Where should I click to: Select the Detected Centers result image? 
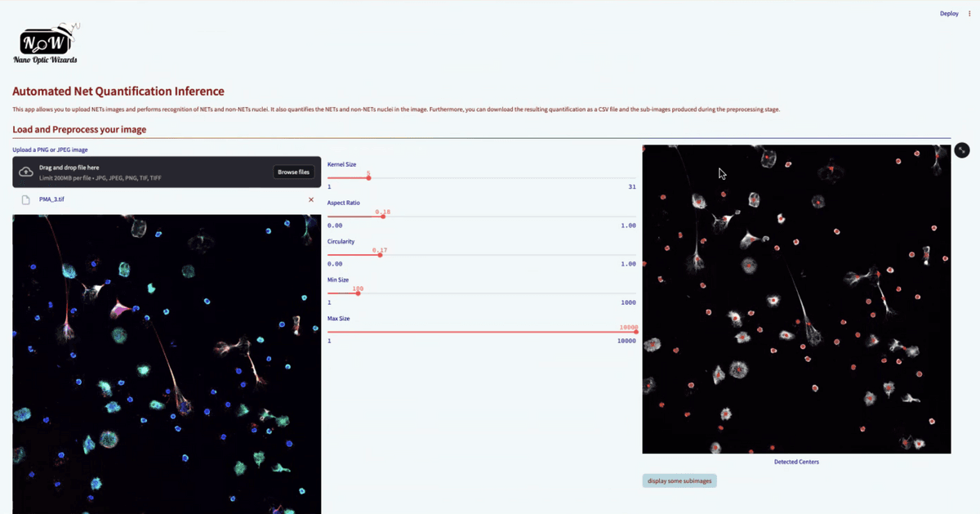(x=796, y=298)
